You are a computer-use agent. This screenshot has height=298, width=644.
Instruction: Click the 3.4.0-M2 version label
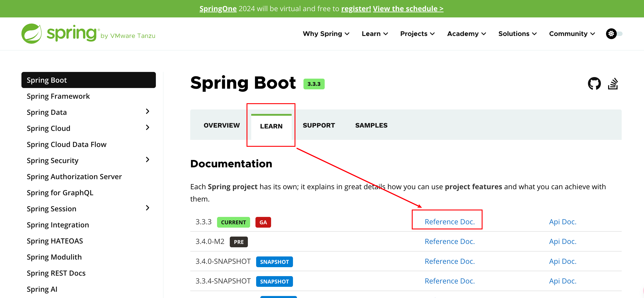[210, 241]
